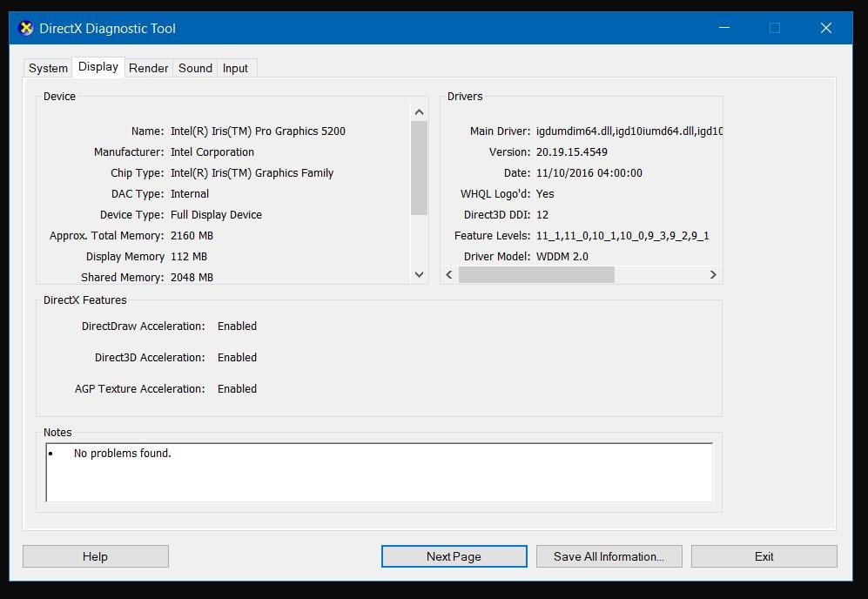Select the Display tab
The image size is (868, 599).
(98, 67)
